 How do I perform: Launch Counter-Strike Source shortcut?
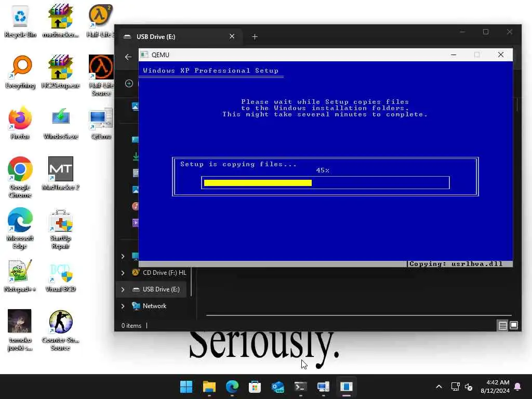60,330
